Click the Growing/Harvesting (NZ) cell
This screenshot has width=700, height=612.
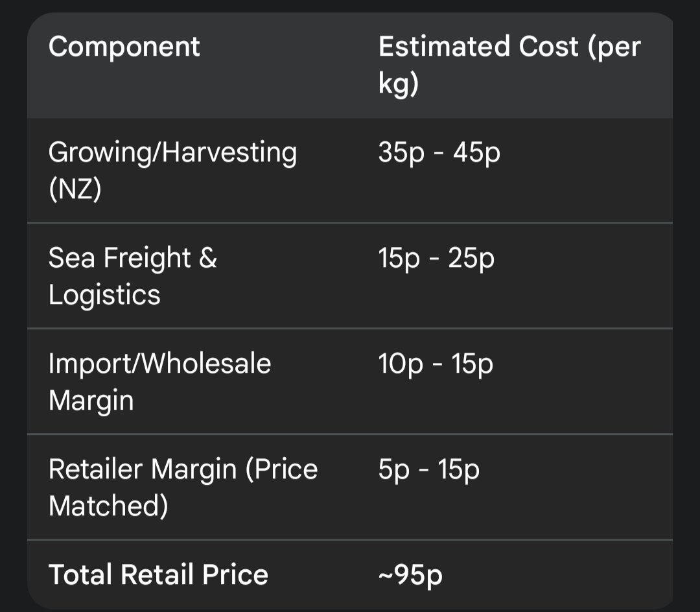click(x=172, y=170)
